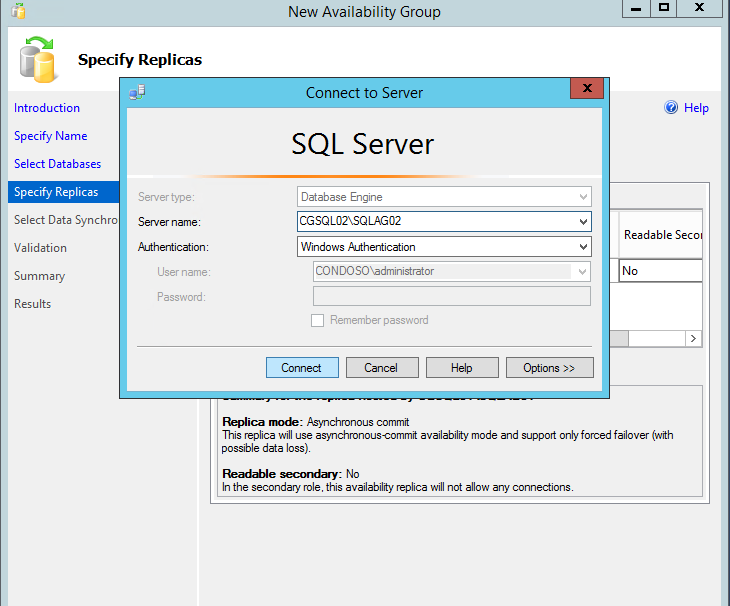Select the Specify Replicas page
This screenshot has width=730, height=606.
coord(64,192)
